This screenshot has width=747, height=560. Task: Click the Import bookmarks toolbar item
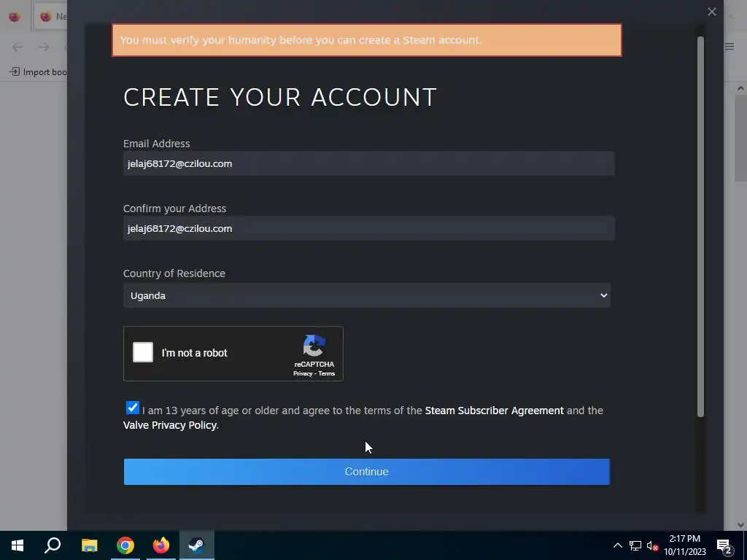(x=38, y=72)
